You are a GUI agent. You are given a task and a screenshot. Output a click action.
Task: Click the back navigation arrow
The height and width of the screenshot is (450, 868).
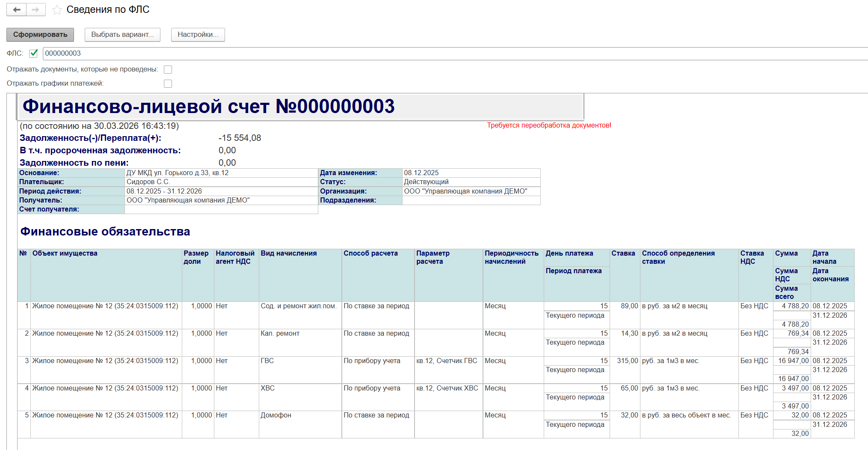[x=17, y=9]
